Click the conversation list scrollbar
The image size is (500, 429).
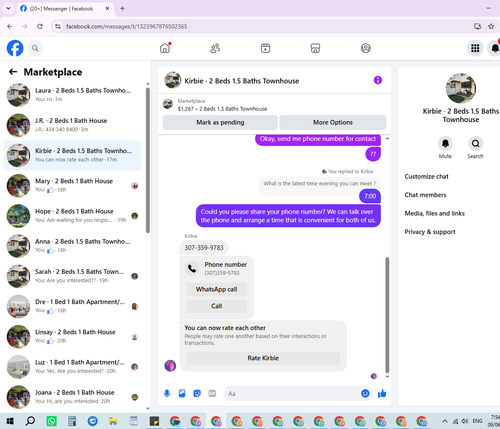pos(148,160)
